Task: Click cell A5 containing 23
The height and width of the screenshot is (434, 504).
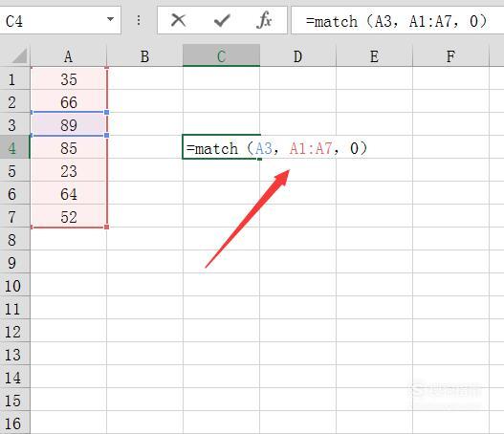Action: [x=69, y=170]
